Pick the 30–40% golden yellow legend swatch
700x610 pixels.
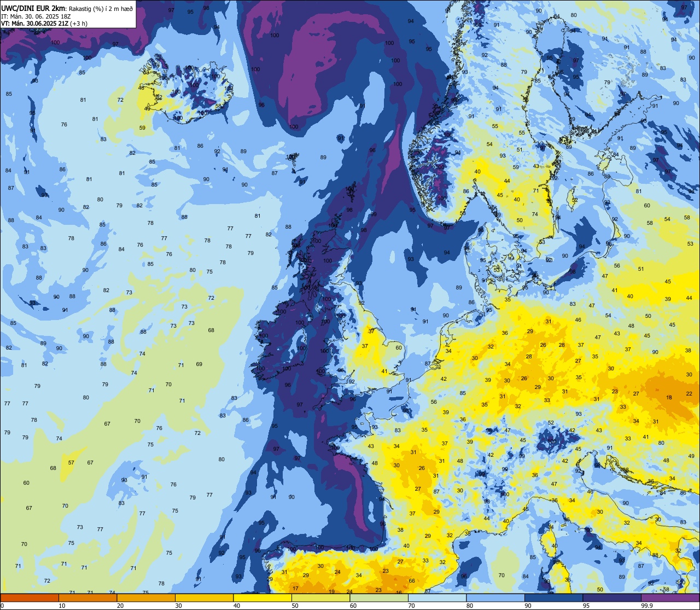point(204,598)
